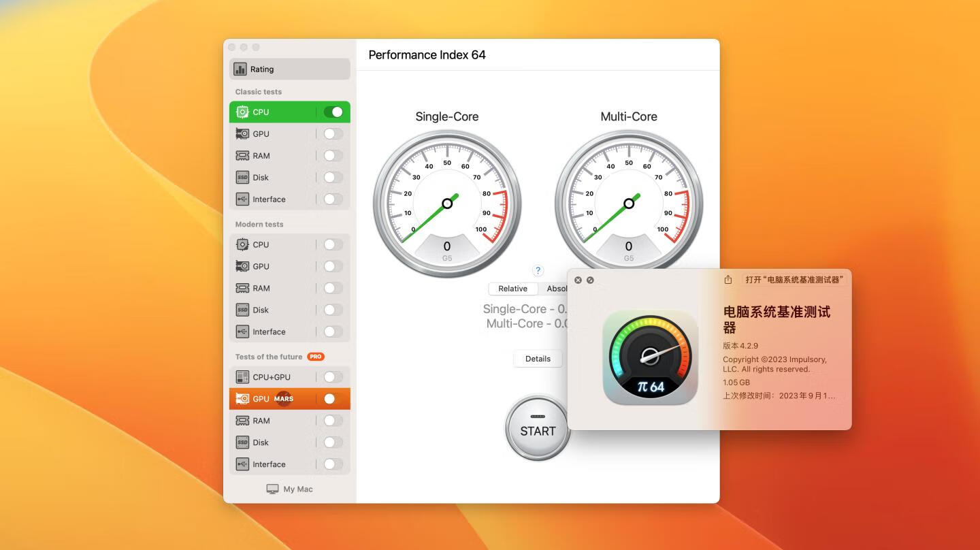Image resolution: width=980 pixels, height=550 pixels.
Task: Open the Rating section icon
Action: click(240, 69)
